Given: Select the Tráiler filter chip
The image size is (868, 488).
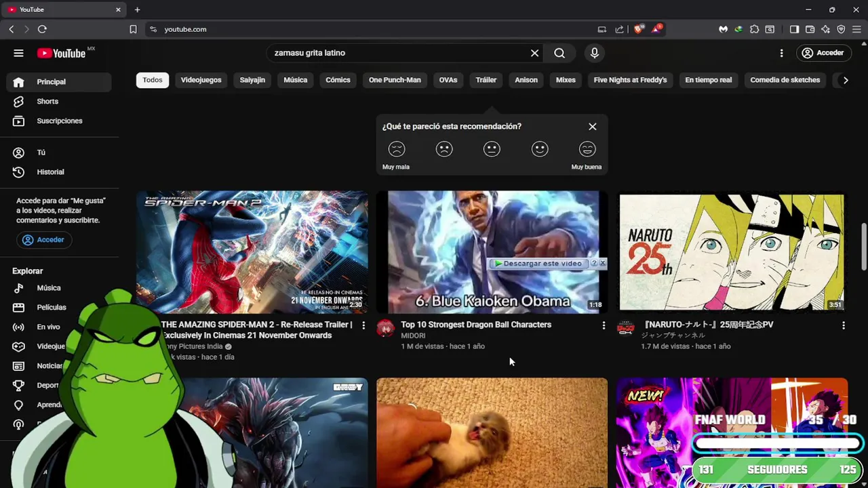Looking at the screenshot, I should [486, 80].
